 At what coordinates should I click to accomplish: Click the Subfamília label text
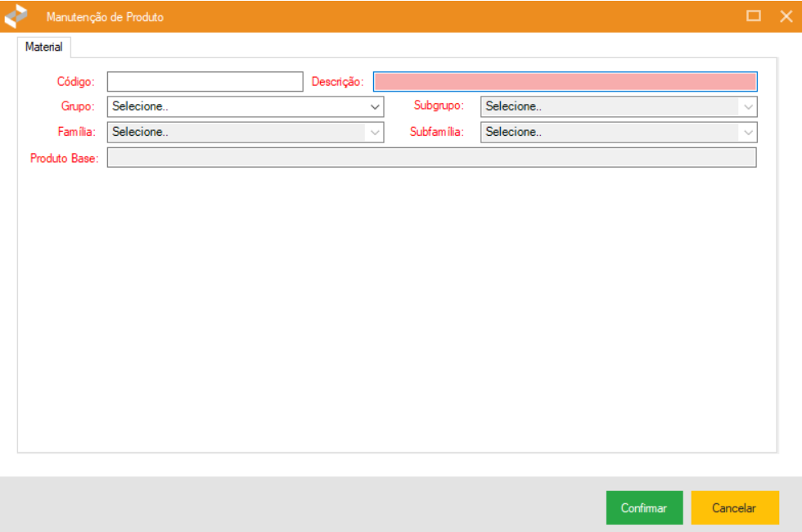(436, 132)
